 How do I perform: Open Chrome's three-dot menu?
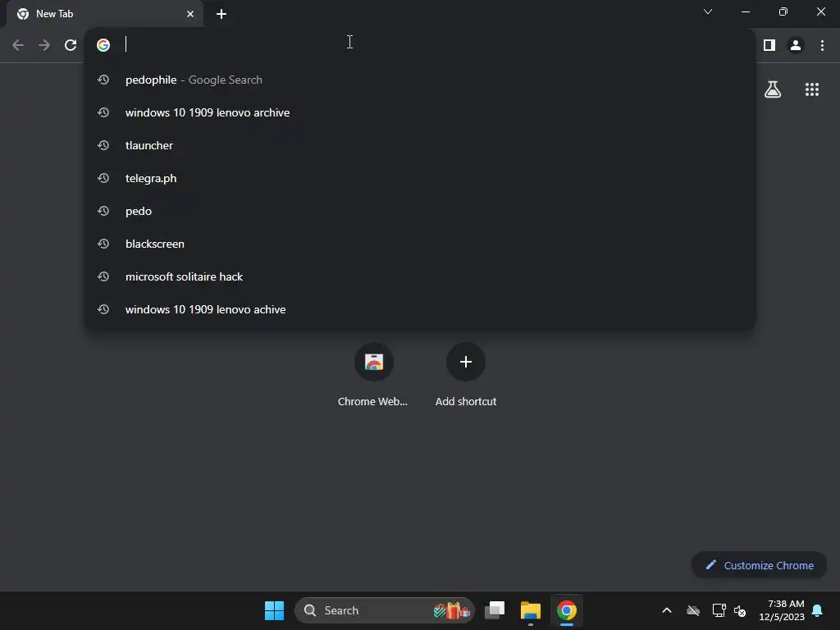(822, 46)
